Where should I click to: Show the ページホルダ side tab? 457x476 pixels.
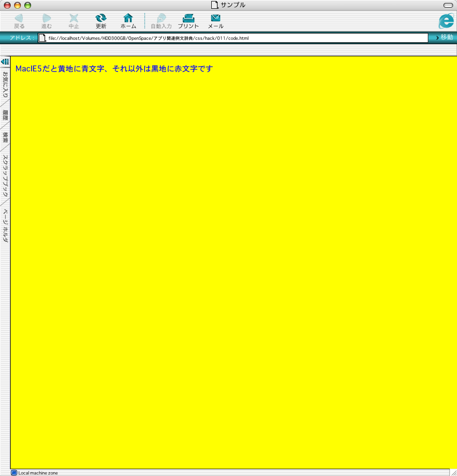(x=5, y=225)
